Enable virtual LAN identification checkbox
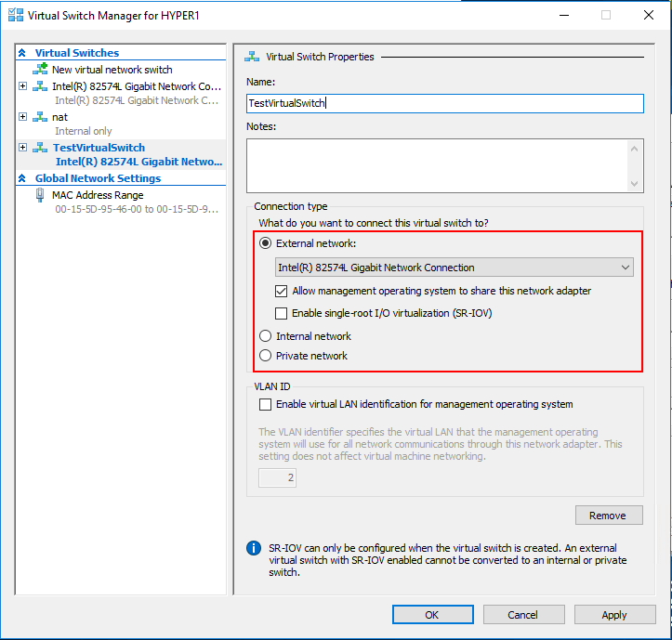The image size is (672, 640). tap(265, 404)
